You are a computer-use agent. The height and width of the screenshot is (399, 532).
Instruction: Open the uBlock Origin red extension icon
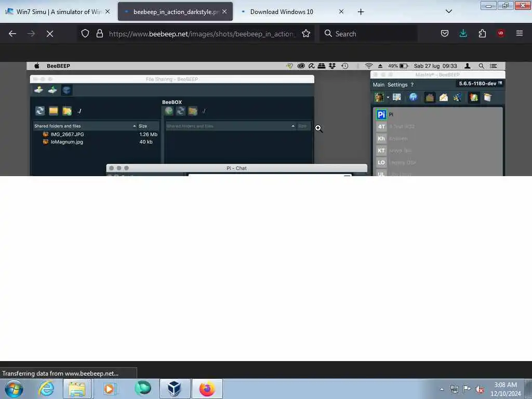pyautogui.click(x=501, y=33)
